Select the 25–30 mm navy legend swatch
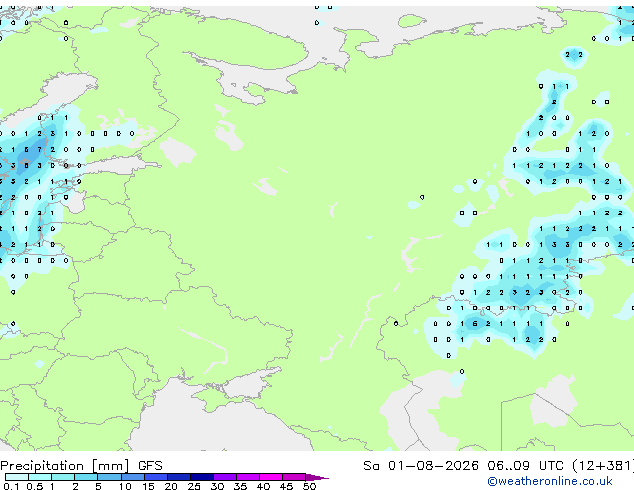Image resolution: width=634 pixels, height=490 pixels. [x=202, y=477]
